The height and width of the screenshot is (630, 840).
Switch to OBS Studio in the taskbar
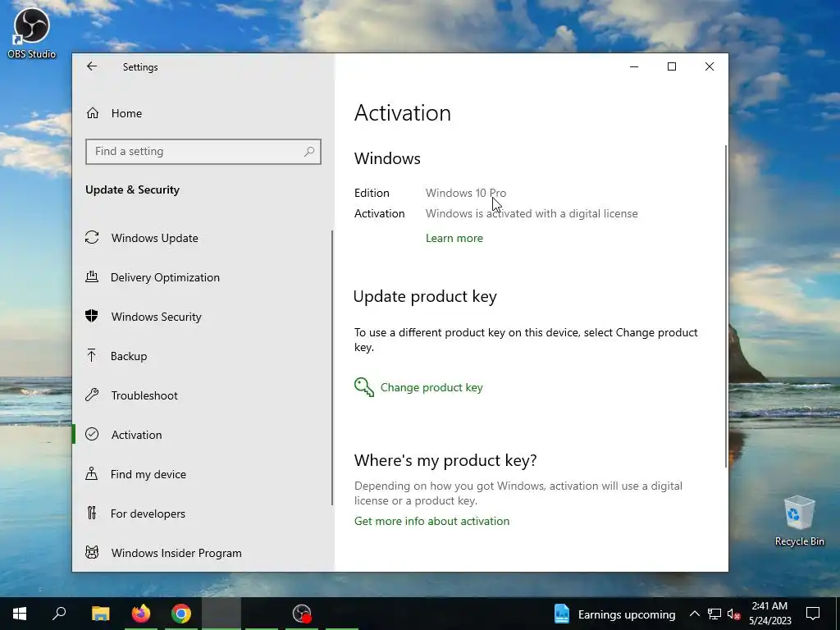pyautogui.click(x=302, y=614)
